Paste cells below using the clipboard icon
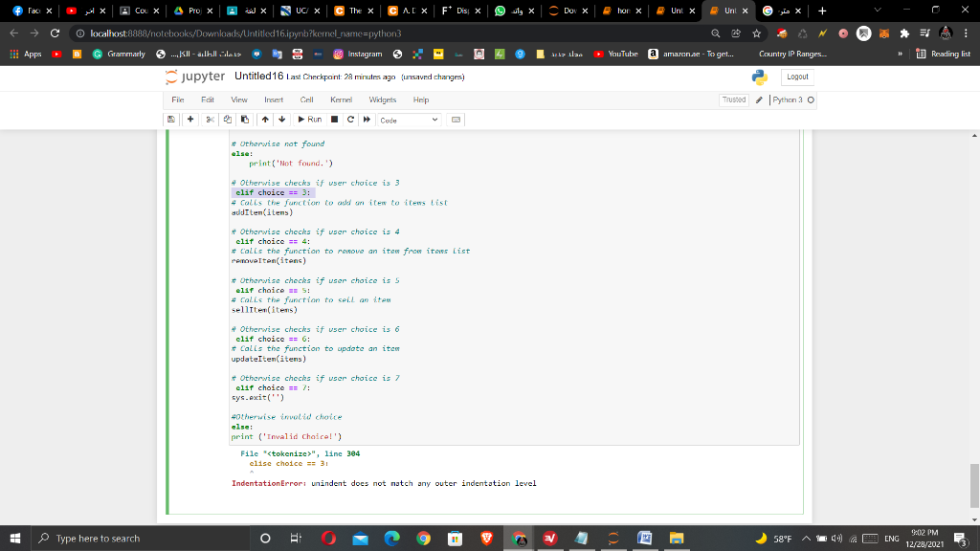This screenshot has width=980, height=551. [x=245, y=120]
